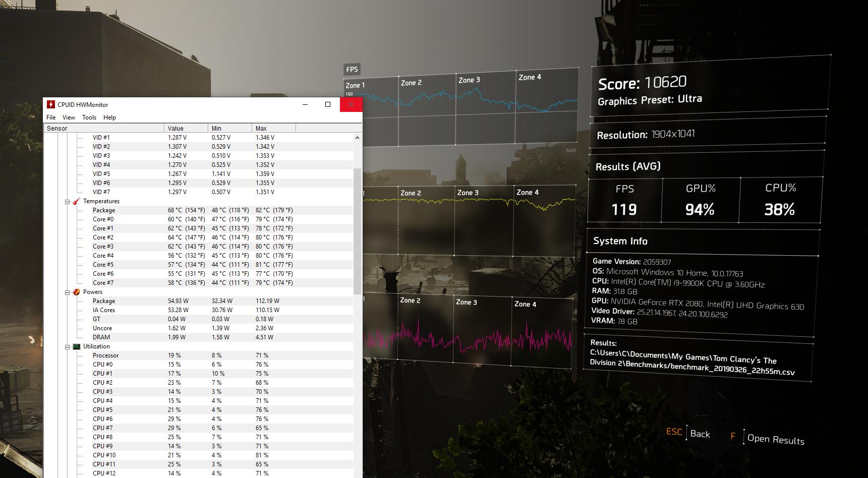Screen dimensions: 868x478
Task: Select the Core #0 temperature row
Action: 198,219
